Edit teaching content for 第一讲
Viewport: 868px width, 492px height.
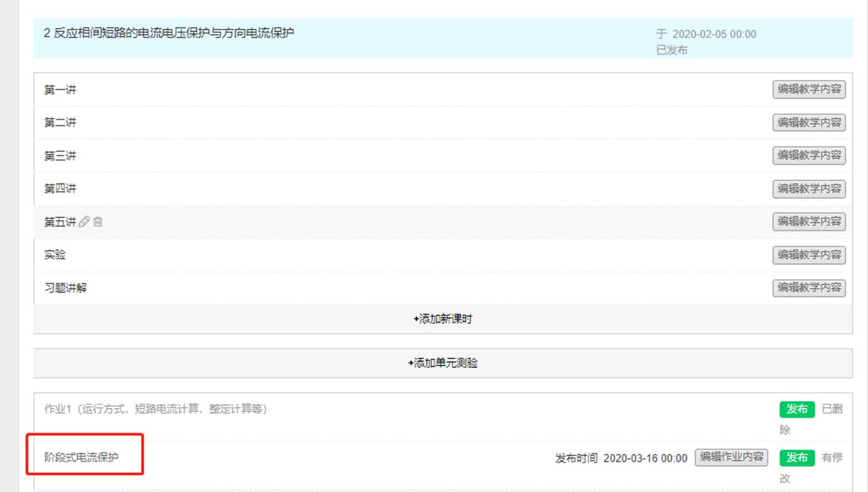(809, 90)
